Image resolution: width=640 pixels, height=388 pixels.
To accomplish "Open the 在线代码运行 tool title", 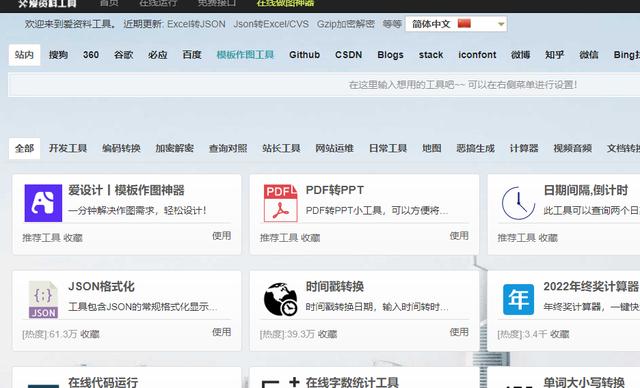I will tap(103, 382).
